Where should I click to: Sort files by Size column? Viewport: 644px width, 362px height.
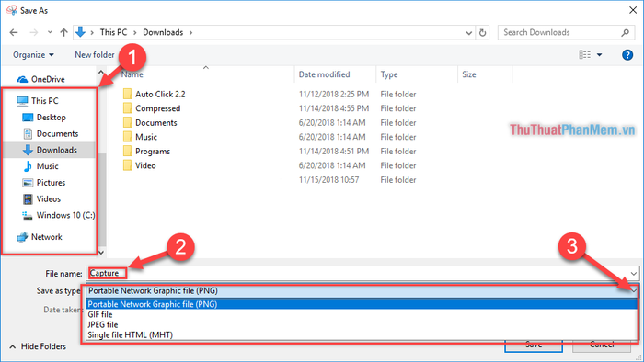pos(469,74)
